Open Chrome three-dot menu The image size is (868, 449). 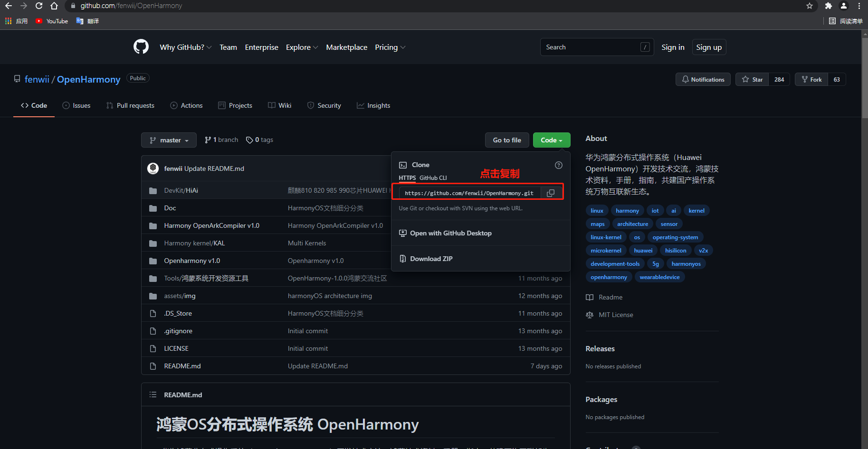point(859,6)
